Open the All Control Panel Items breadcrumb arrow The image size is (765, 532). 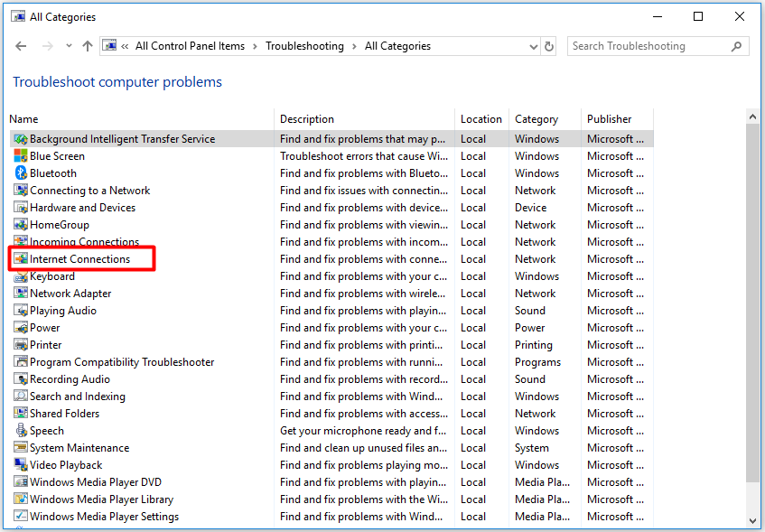tap(256, 46)
